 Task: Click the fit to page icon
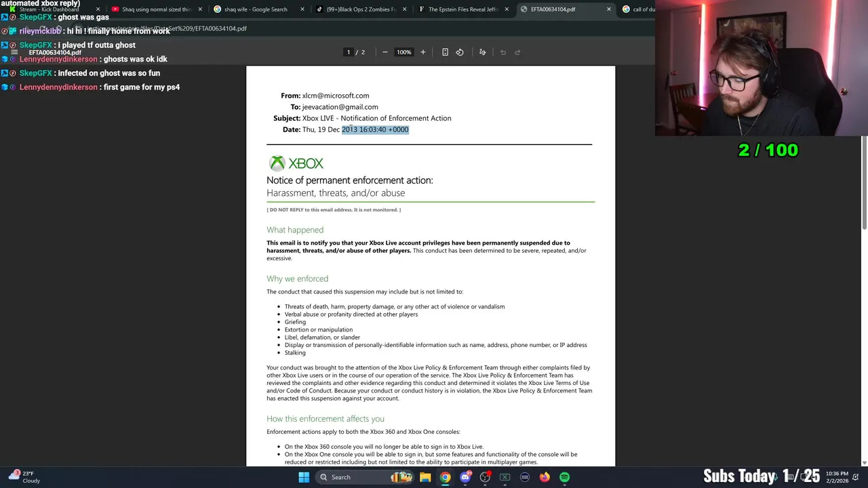445,52
